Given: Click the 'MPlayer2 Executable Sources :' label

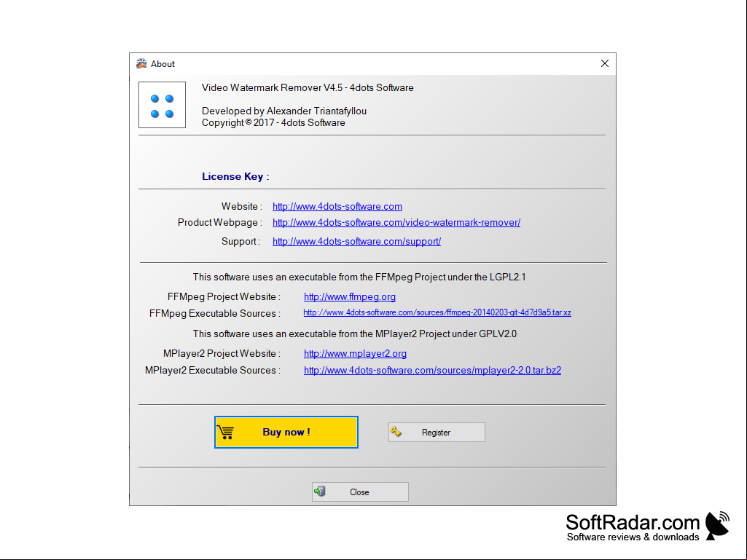Looking at the screenshot, I should point(213,370).
